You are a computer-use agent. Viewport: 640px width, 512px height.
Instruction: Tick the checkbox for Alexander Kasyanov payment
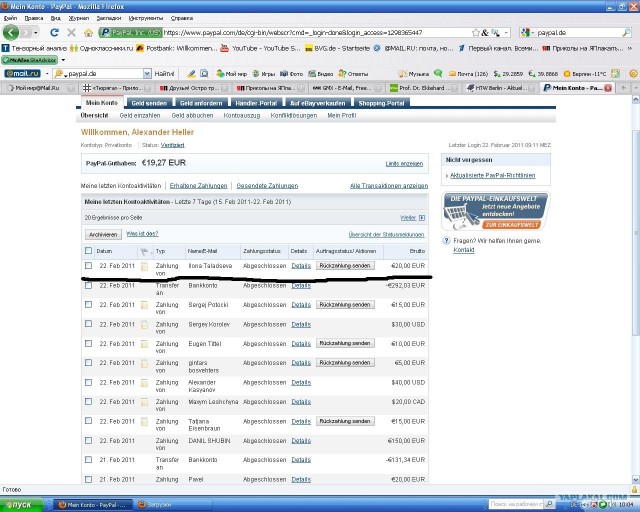pos(88,382)
